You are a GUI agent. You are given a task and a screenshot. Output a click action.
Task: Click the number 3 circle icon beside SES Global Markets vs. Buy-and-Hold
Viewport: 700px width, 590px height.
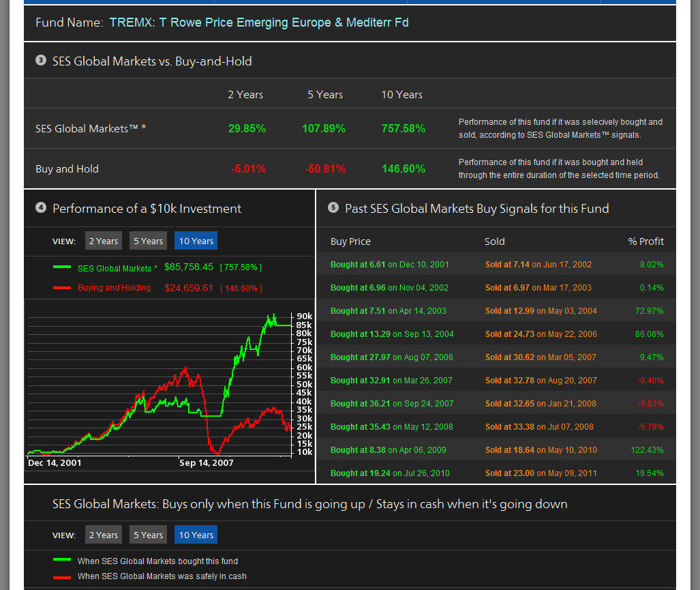pos(40,61)
